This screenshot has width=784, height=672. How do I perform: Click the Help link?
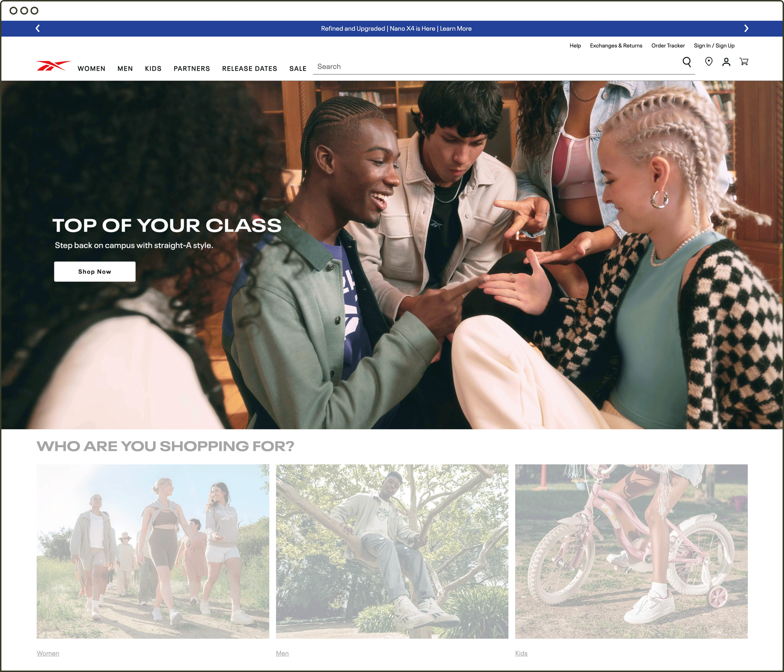575,45
